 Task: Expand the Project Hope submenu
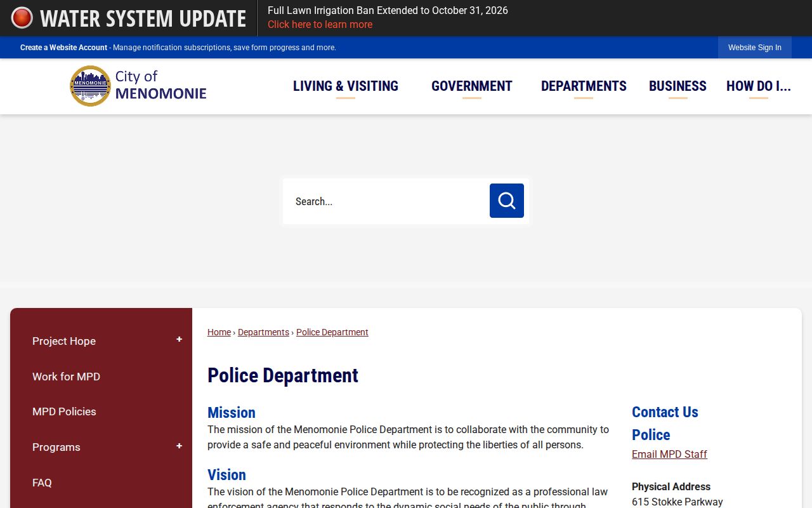tap(179, 340)
